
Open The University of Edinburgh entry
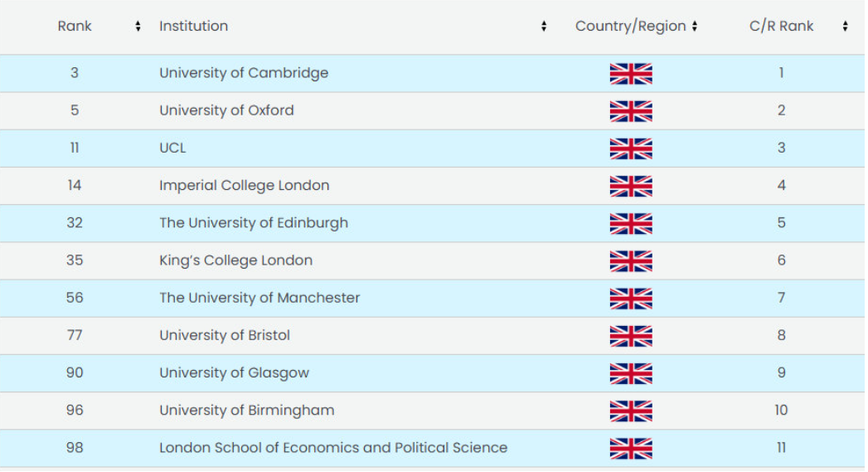click(x=254, y=222)
